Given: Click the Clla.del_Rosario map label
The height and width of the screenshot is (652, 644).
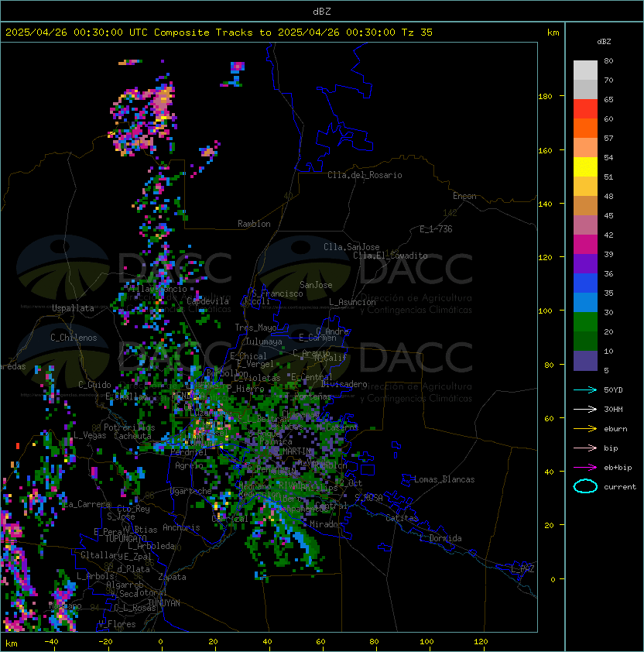Looking at the screenshot, I should (x=365, y=176).
